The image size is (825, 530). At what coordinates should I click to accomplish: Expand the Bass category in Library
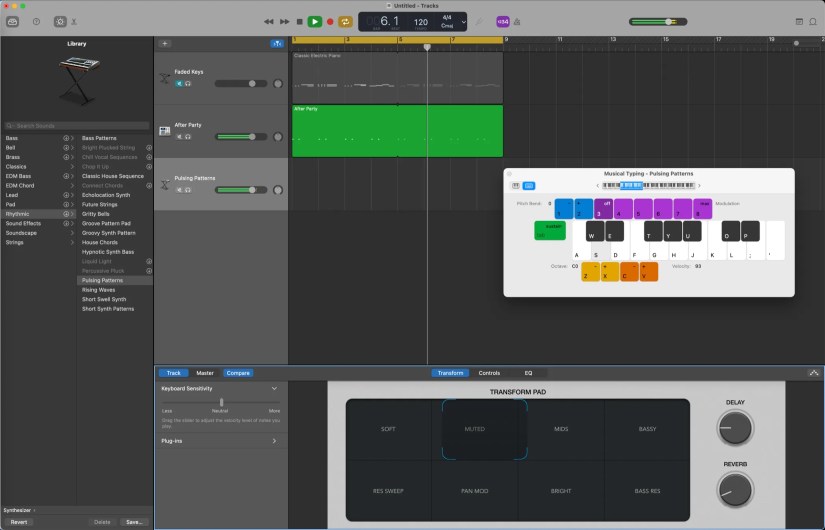click(x=72, y=138)
